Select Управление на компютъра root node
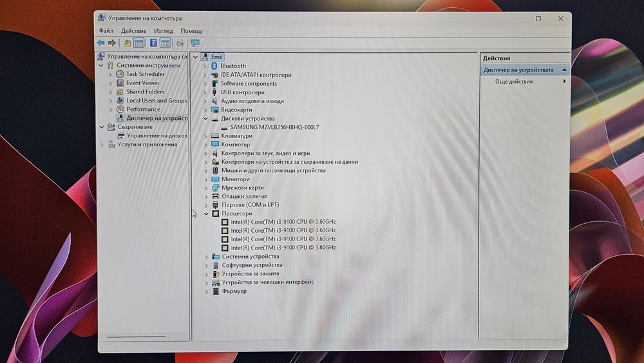 pos(147,56)
